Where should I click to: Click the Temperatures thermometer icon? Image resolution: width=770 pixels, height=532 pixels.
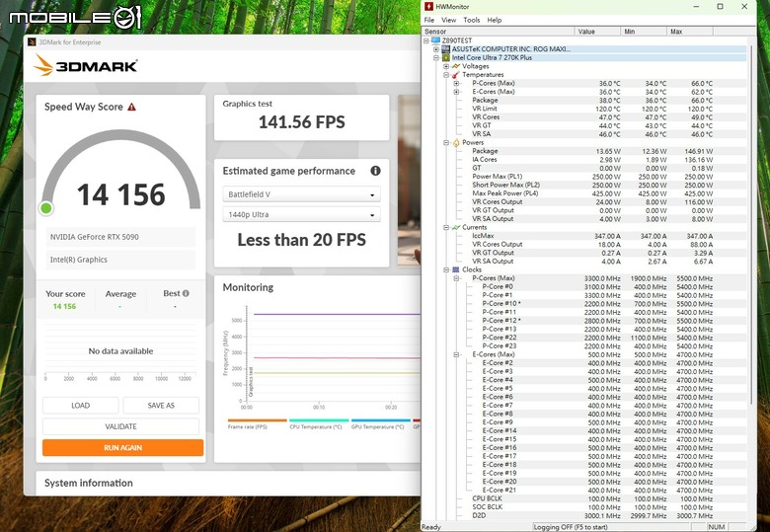[456, 75]
